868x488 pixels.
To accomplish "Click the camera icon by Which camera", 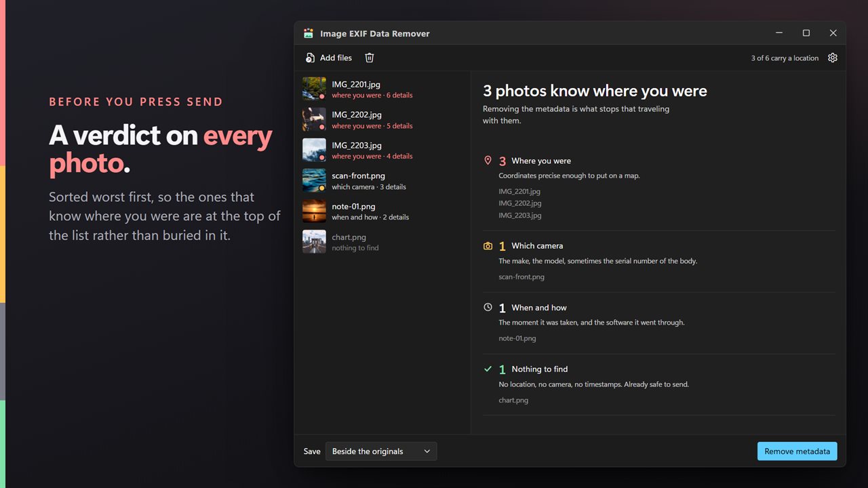I will click(488, 246).
